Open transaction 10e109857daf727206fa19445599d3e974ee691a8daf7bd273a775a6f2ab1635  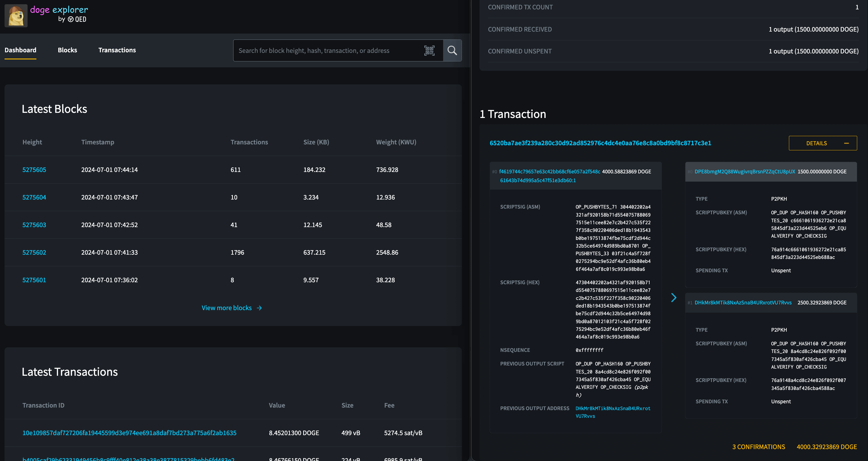tap(129, 433)
